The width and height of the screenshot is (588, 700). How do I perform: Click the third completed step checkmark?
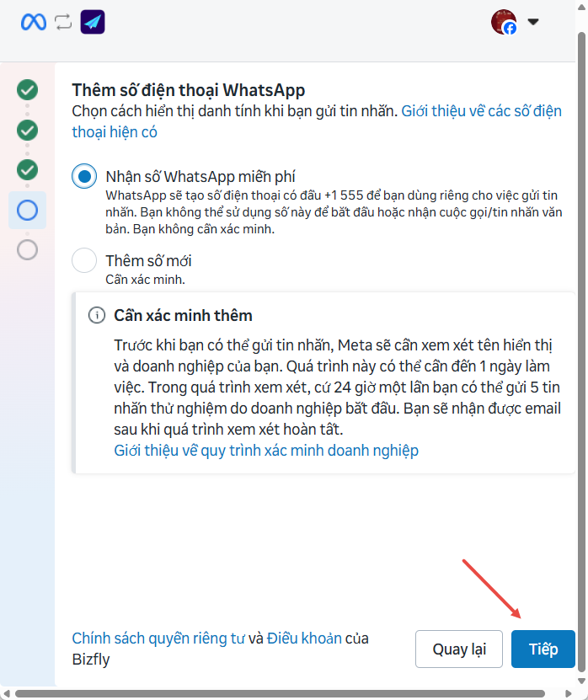27,169
